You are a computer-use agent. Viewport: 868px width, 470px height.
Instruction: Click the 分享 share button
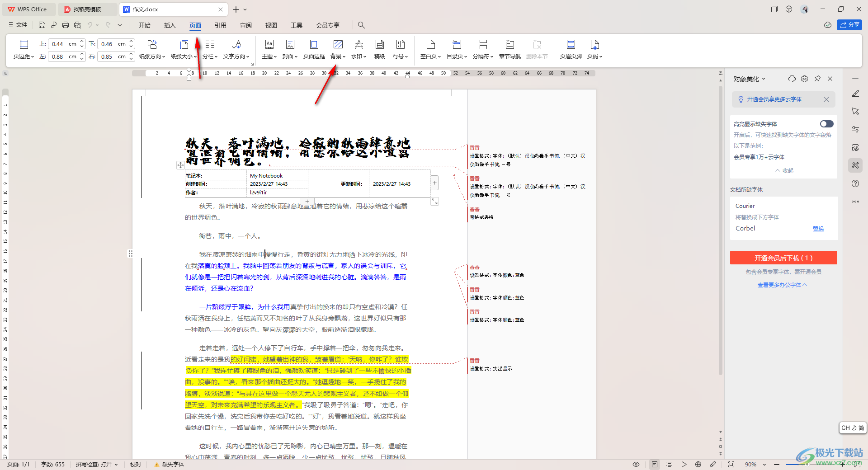tap(849, 25)
